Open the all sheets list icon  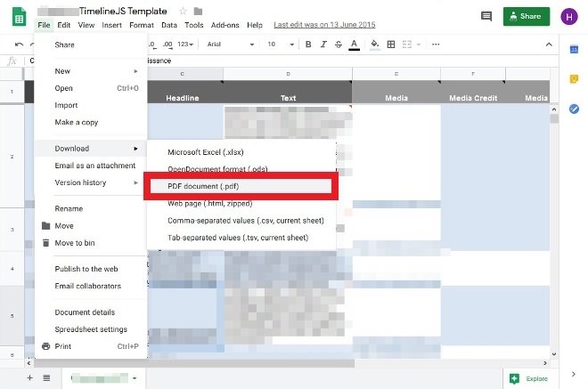tap(46, 377)
